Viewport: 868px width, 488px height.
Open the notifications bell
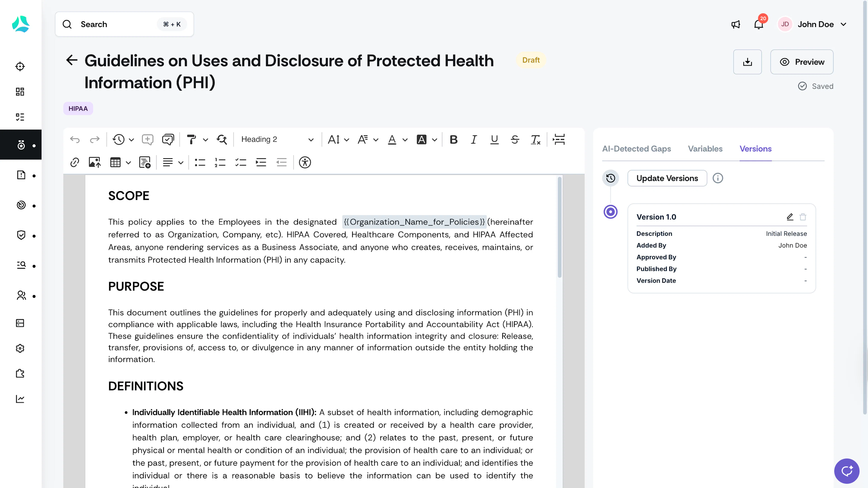pyautogui.click(x=759, y=24)
